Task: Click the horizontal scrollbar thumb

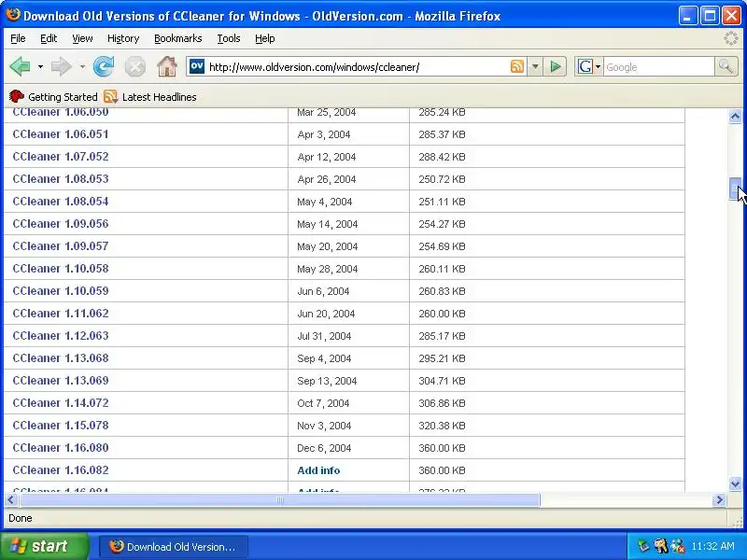Action: tap(280, 500)
